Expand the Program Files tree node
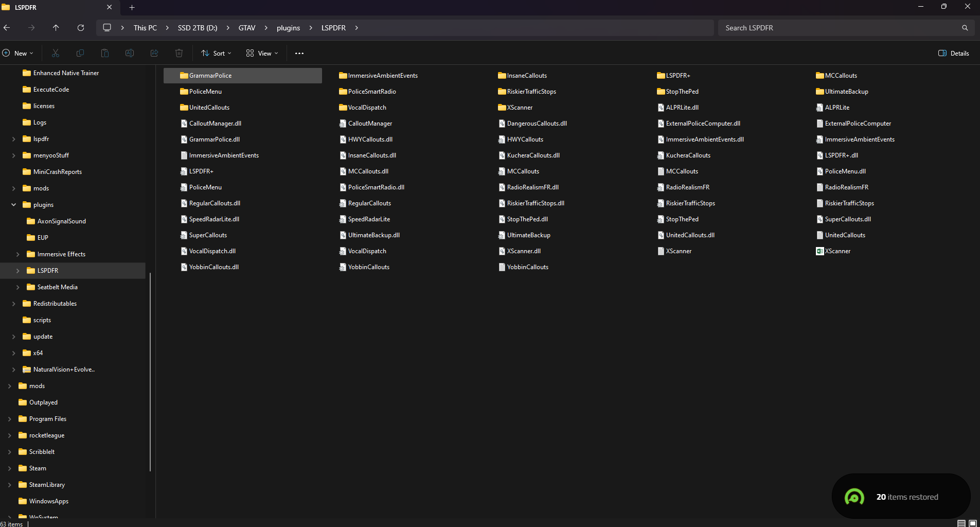This screenshot has height=527, width=980. (x=10, y=419)
